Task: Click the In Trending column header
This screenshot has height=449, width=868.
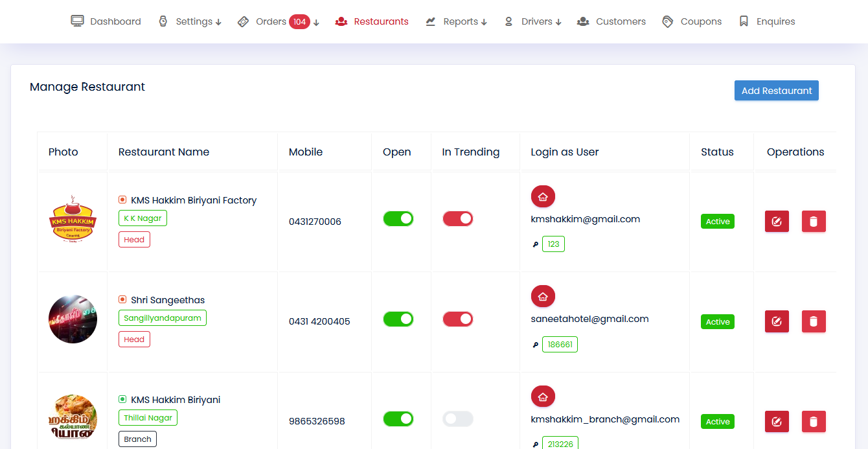Action: pyautogui.click(x=471, y=152)
